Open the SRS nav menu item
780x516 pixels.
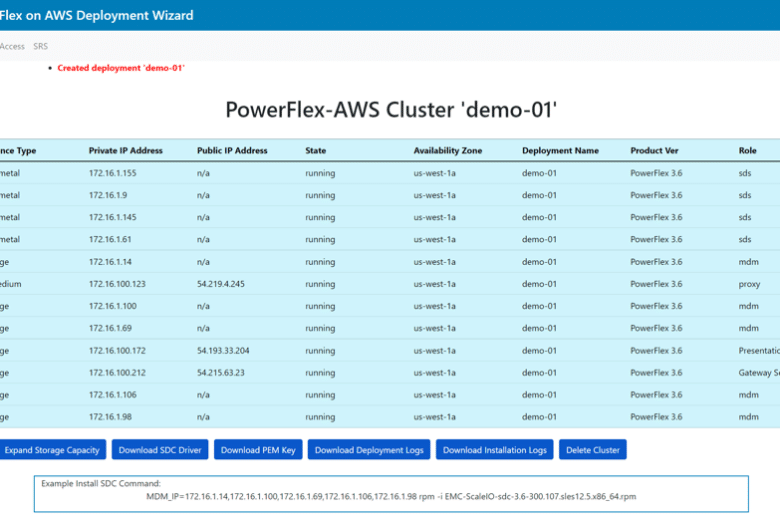pyautogui.click(x=40, y=46)
